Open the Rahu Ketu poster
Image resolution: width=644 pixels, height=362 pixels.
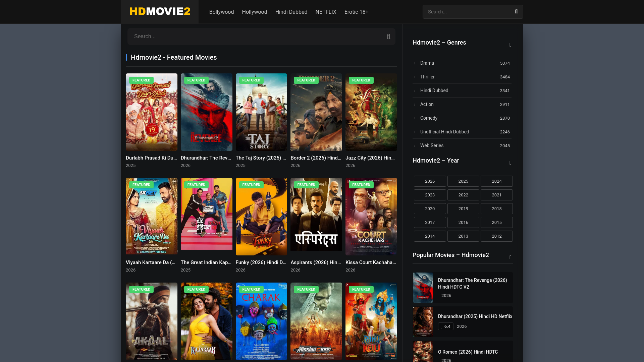pyautogui.click(x=371, y=321)
